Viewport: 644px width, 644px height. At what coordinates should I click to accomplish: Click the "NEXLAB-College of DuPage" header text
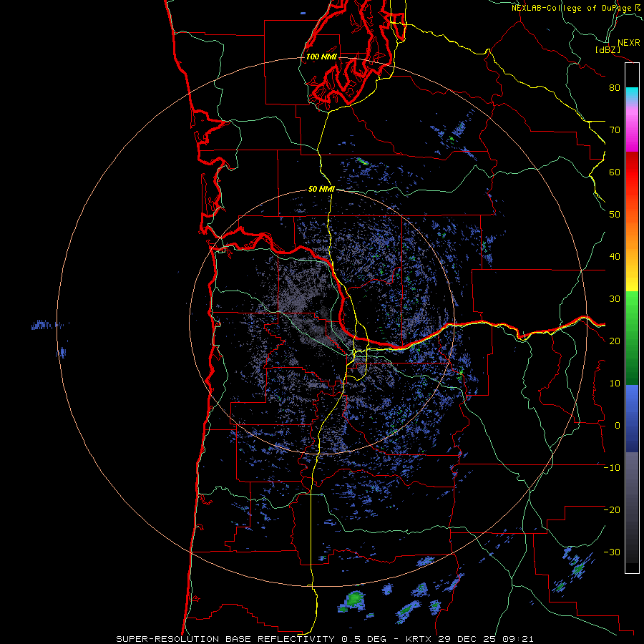[571, 8]
